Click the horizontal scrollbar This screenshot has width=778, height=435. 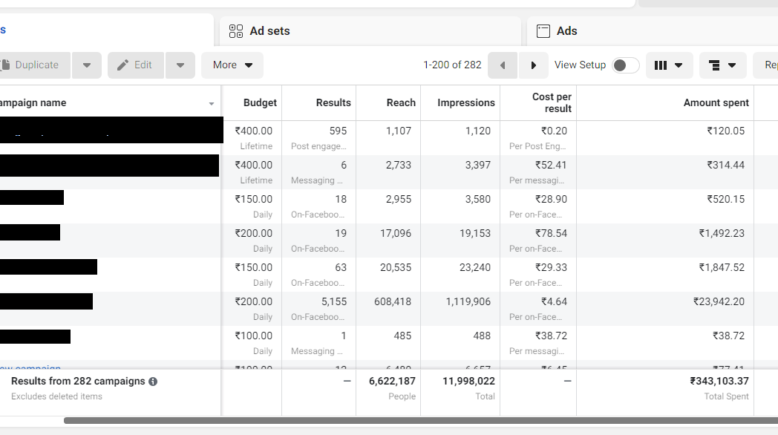pyautogui.click(x=421, y=421)
